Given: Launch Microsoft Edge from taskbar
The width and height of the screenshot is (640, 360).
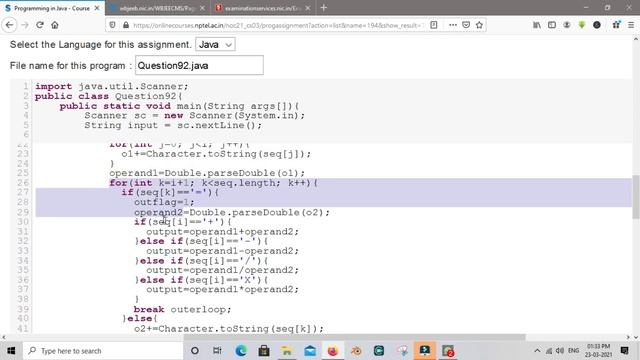Looking at the screenshot, I should pyautogui.click(x=241, y=351).
